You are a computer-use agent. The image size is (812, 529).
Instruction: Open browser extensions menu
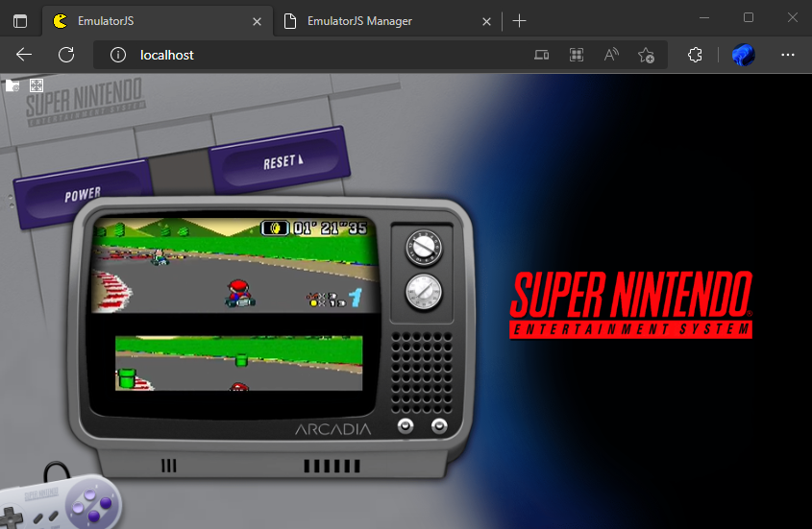(x=695, y=55)
